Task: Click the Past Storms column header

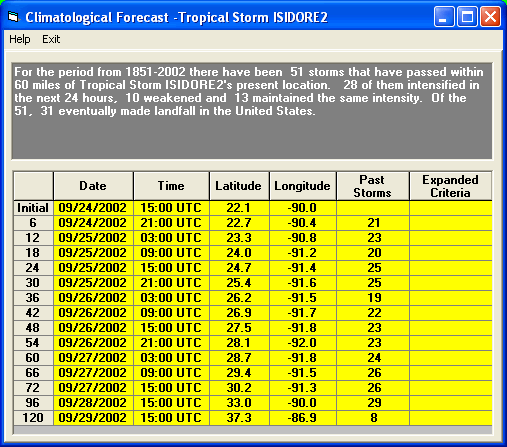Action: 373,186
